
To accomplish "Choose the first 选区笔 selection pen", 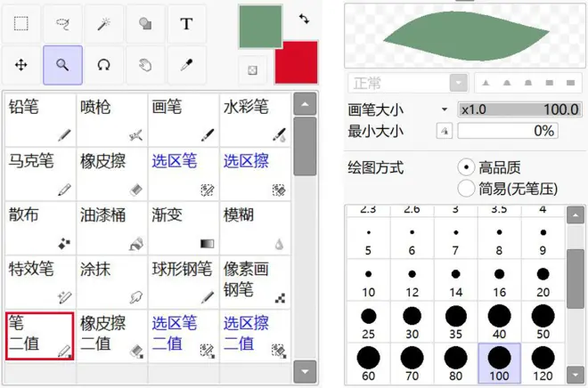I will point(184,174).
